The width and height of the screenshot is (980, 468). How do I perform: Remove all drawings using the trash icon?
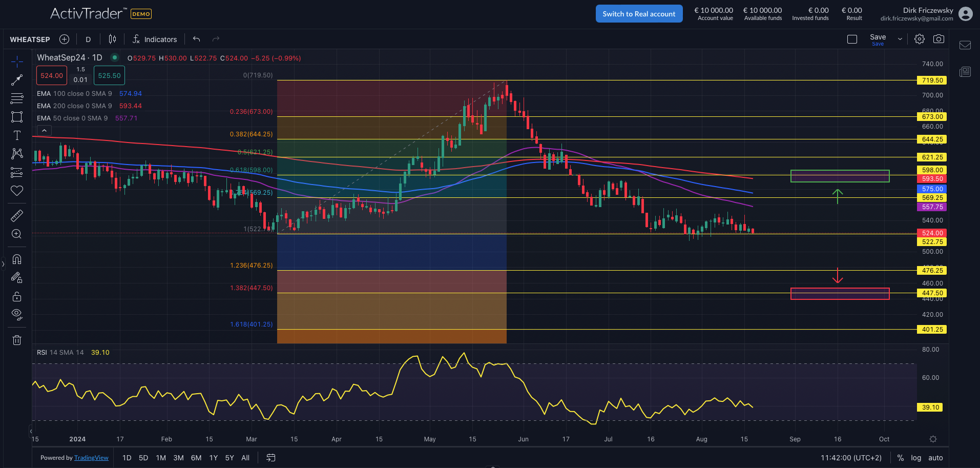coord(17,340)
